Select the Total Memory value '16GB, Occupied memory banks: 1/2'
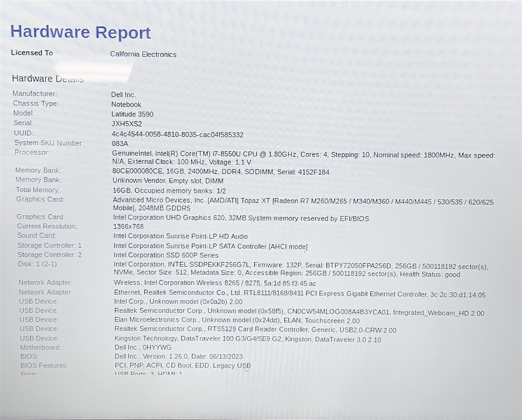The image size is (522, 420). pos(169,191)
